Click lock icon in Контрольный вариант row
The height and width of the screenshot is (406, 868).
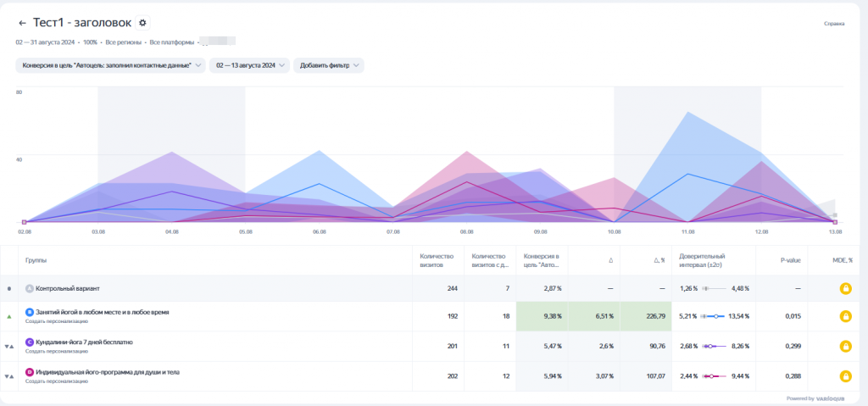(x=845, y=288)
